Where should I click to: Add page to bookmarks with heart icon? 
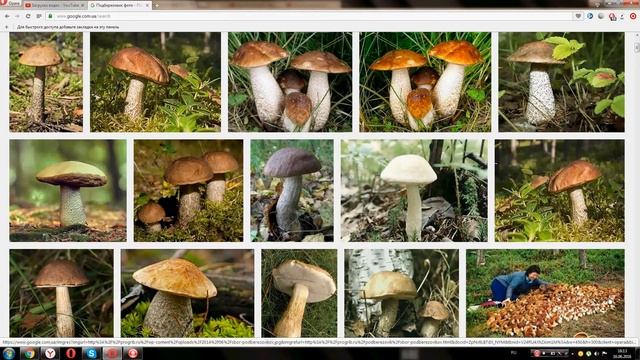578,16
